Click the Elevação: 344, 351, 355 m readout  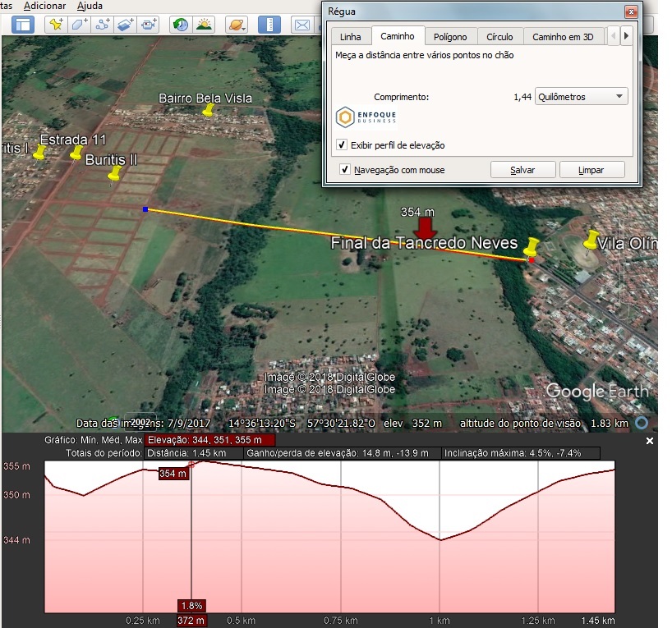click(209, 440)
